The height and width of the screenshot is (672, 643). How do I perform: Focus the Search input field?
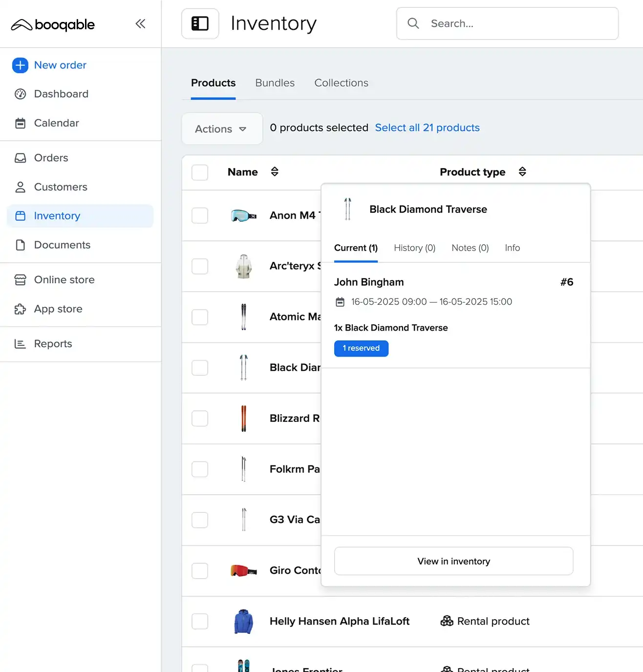[518, 23]
